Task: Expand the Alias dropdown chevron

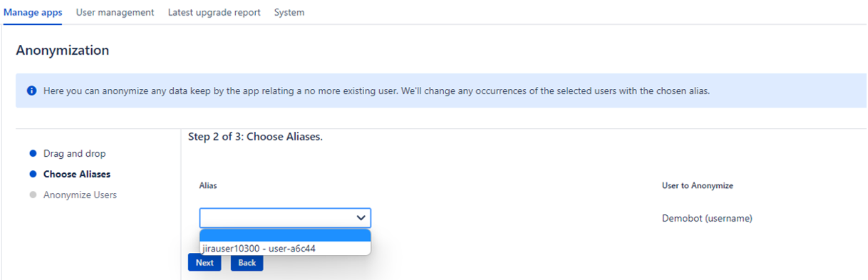Action: tap(361, 218)
